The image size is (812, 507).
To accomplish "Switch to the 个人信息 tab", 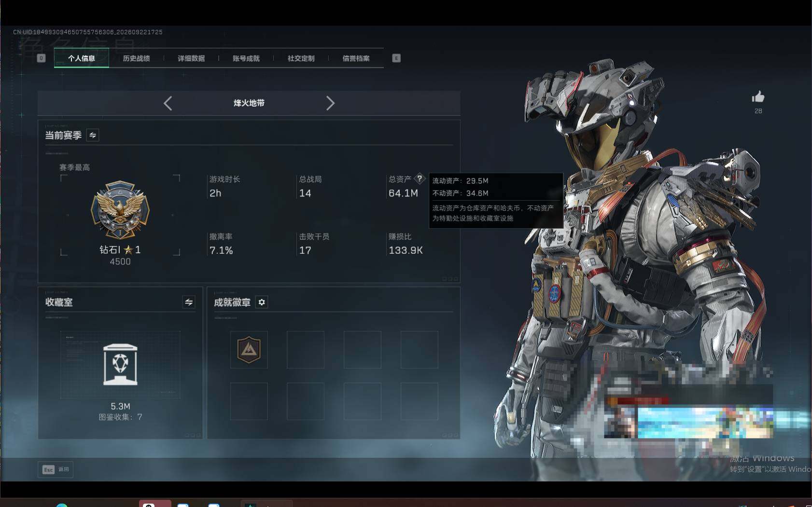I will coord(82,58).
